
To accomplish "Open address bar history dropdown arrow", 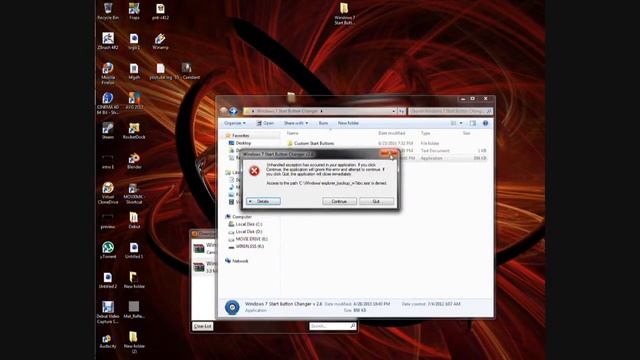I will click(x=393, y=111).
